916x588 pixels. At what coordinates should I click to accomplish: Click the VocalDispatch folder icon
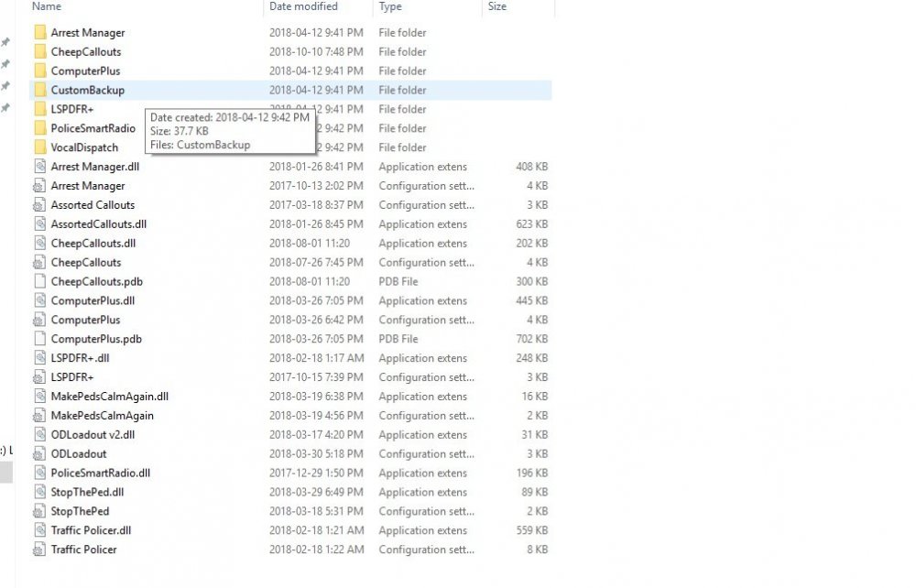39,147
